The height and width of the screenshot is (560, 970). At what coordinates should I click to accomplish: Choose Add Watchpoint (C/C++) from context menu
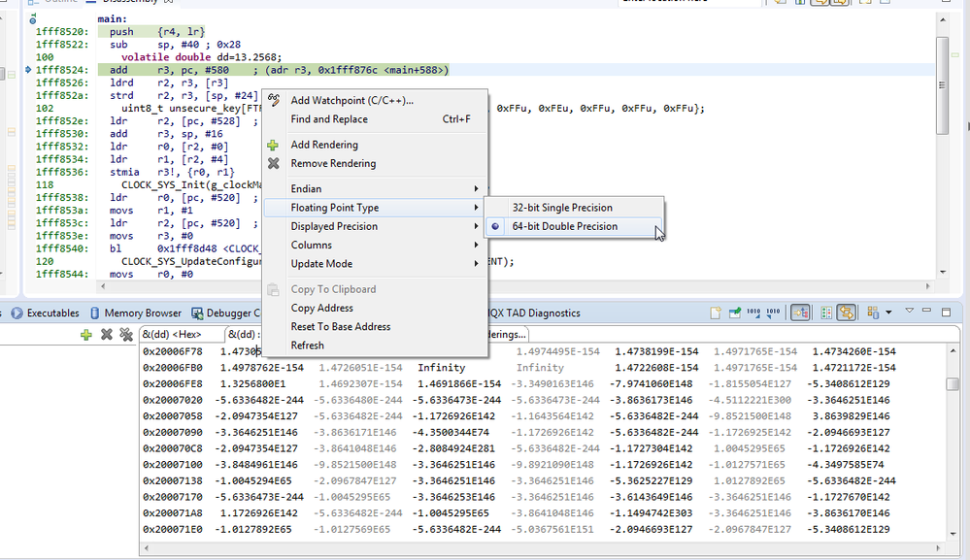coord(376,100)
